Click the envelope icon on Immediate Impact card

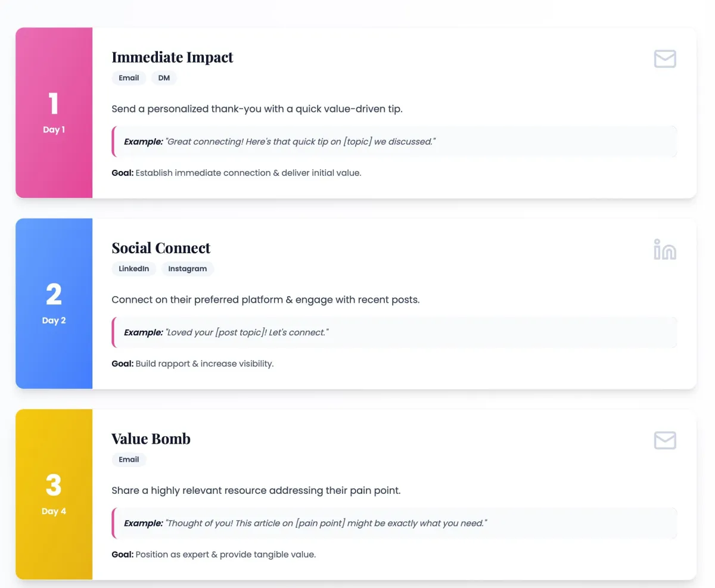tap(665, 59)
